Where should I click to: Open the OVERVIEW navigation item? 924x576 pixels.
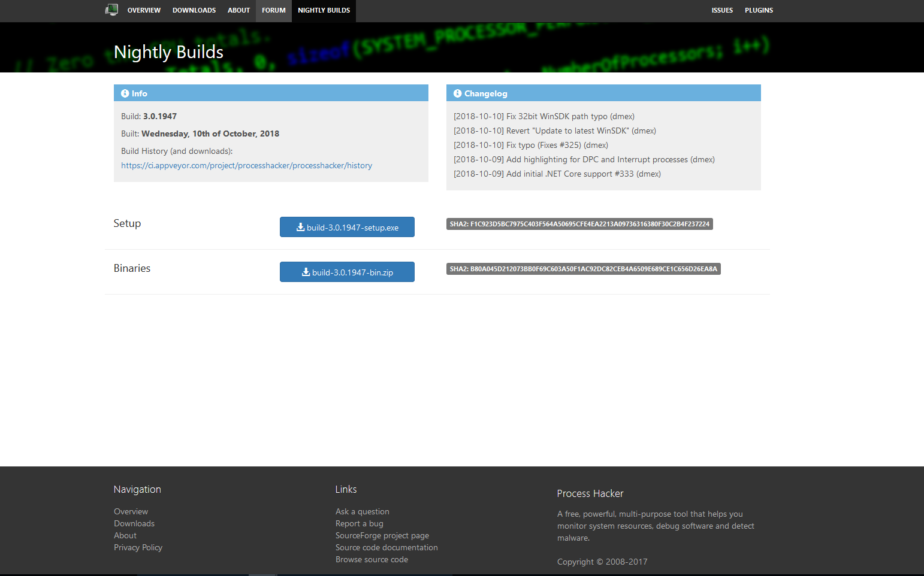click(x=144, y=10)
